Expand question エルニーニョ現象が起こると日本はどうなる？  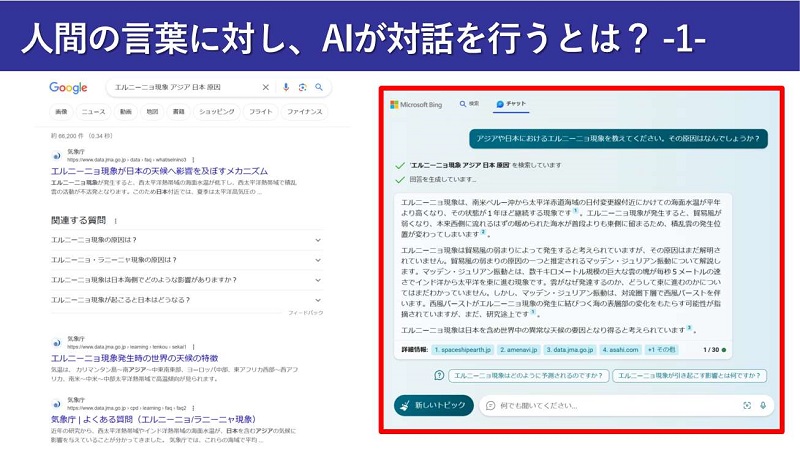coord(186,300)
